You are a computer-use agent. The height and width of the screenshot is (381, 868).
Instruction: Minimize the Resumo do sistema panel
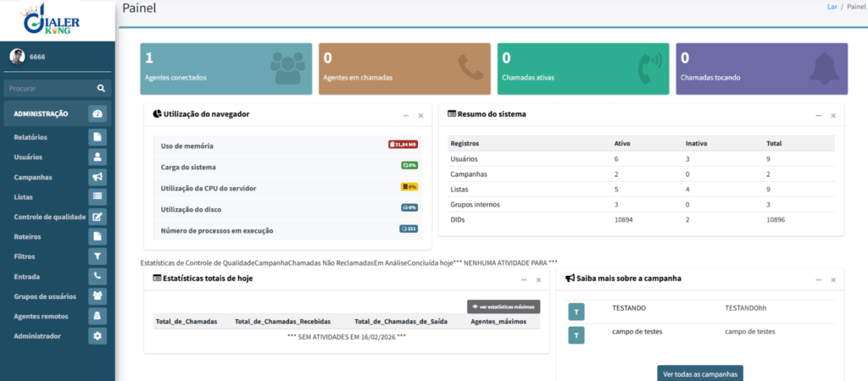(818, 114)
